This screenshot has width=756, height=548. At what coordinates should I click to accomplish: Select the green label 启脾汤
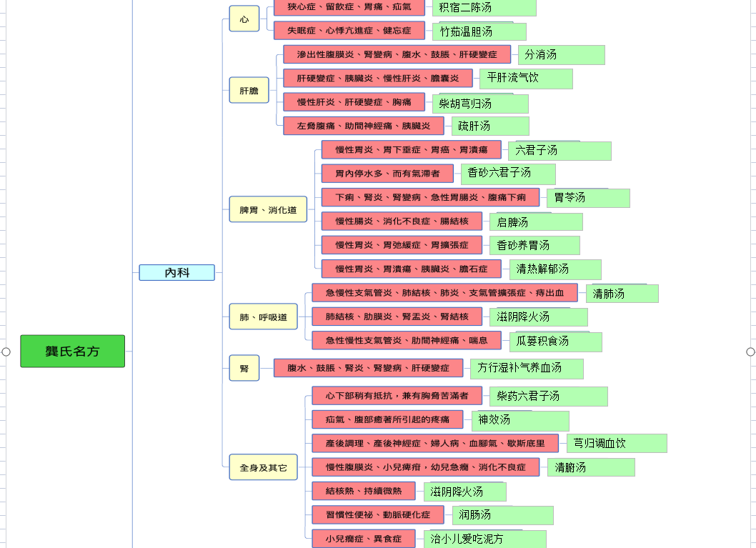pos(536,222)
